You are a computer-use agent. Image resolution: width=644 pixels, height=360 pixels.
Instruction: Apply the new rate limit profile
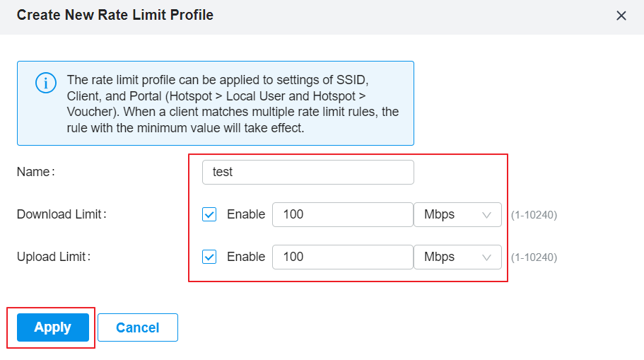coord(53,327)
